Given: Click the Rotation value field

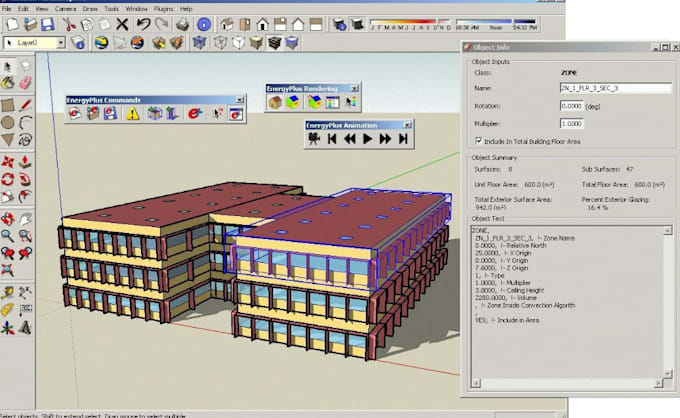Looking at the screenshot, I should coord(572,105).
